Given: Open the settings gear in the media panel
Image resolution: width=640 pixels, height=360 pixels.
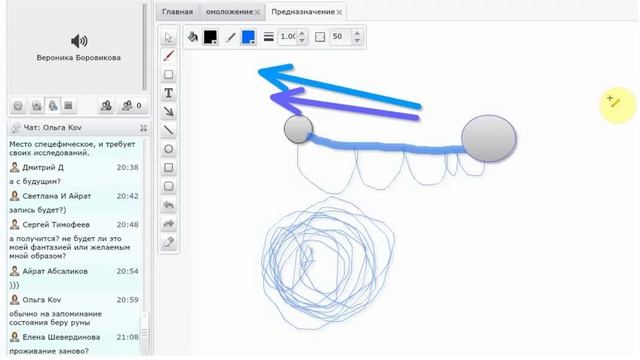Looking at the screenshot, I should click(x=18, y=106).
